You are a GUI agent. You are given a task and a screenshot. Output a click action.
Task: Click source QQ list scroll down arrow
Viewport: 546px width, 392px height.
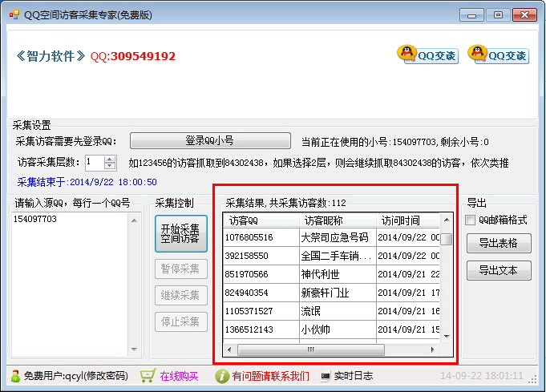pyautogui.click(x=134, y=349)
